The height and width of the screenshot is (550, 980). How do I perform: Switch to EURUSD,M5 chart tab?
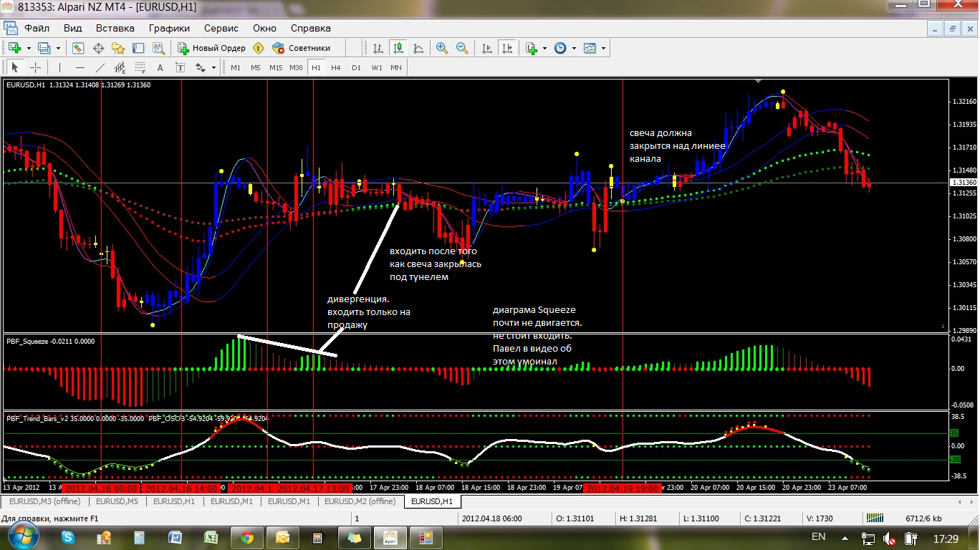tap(117, 501)
